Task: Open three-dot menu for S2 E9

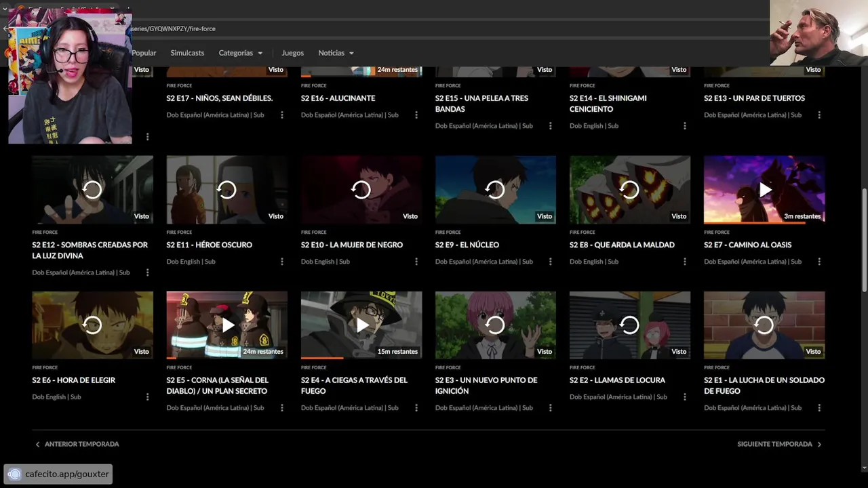Action: tap(551, 262)
